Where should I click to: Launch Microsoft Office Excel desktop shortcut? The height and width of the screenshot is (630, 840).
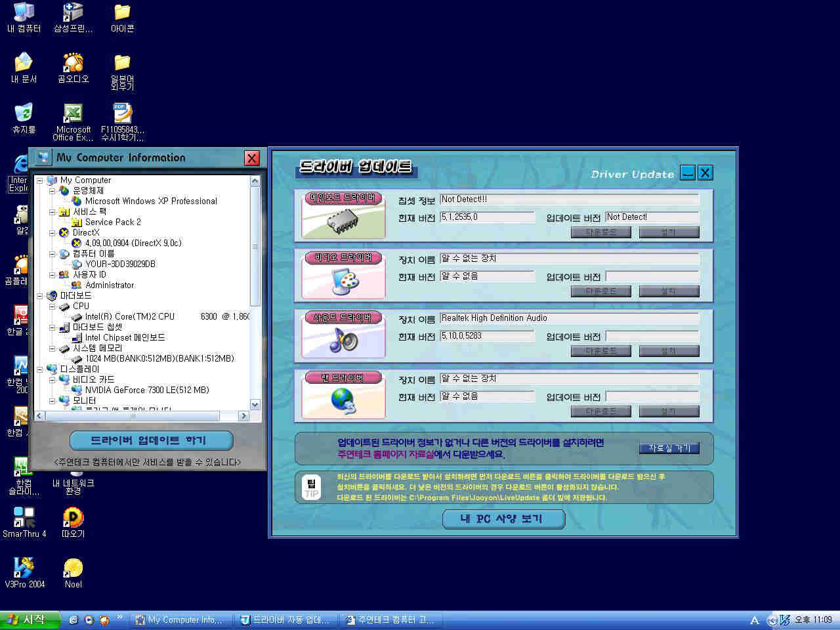click(73, 122)
